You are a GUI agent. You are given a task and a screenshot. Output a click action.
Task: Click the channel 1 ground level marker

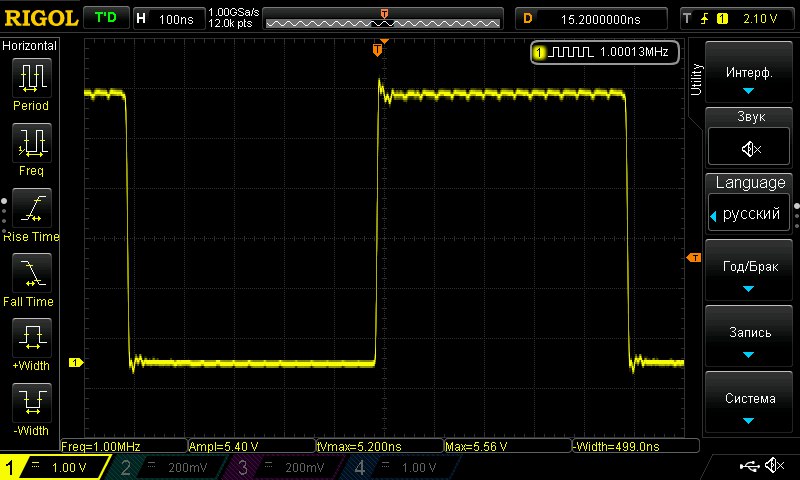point(76,363)
